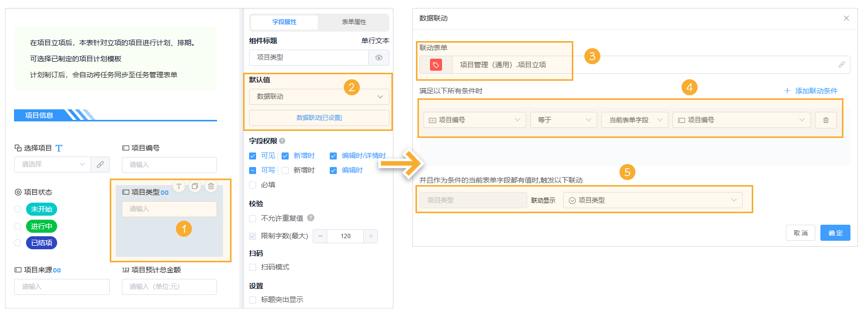Toggle the 编辑时/详情时 checkbox
This screenshot has height=317, width=868.
click(x=333, y=156)
